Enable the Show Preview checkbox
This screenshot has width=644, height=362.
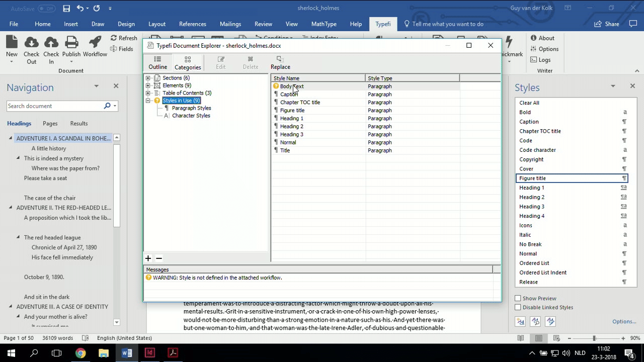518,298
